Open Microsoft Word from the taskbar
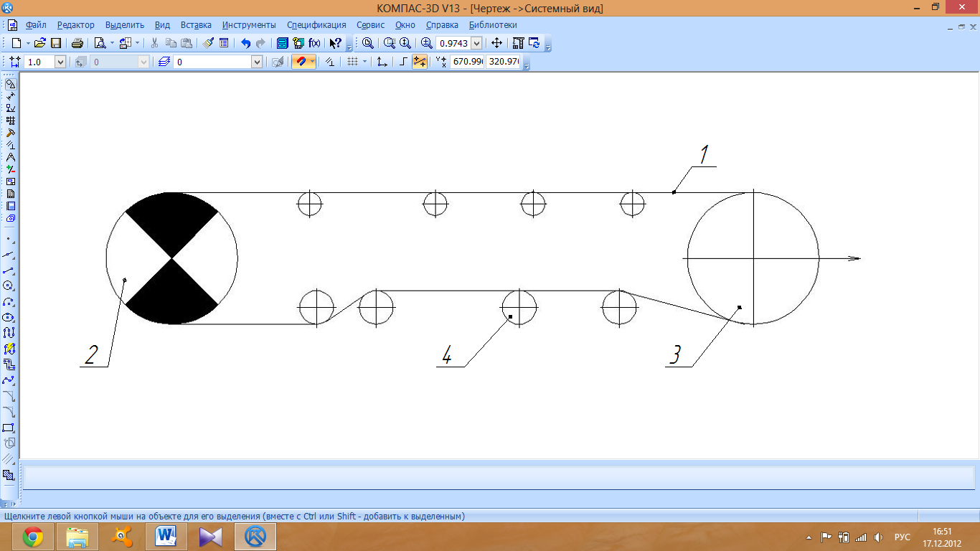This screenshot has width=980, height=551. 166,536
